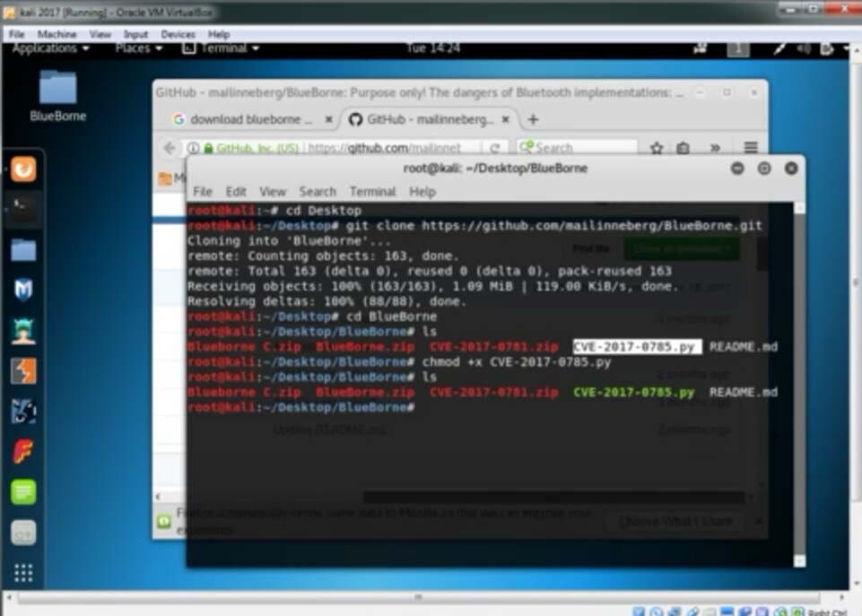
Task: Open the Terminal icon in the dock
Action: [23, 209]
